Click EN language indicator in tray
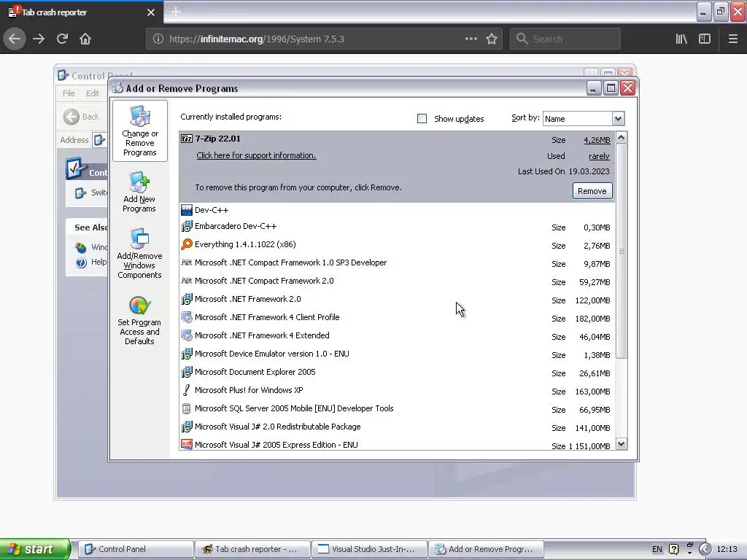 pyautogui.click(x=657, y=549)
